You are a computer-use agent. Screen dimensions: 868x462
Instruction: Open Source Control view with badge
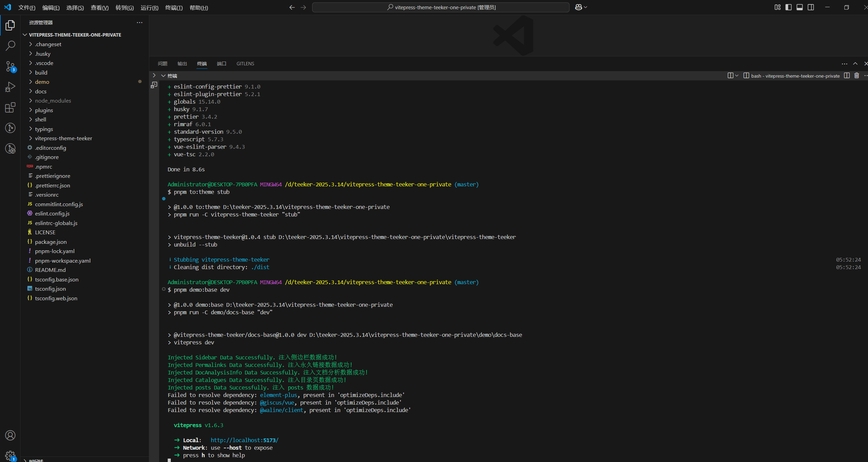coord(10,67)
